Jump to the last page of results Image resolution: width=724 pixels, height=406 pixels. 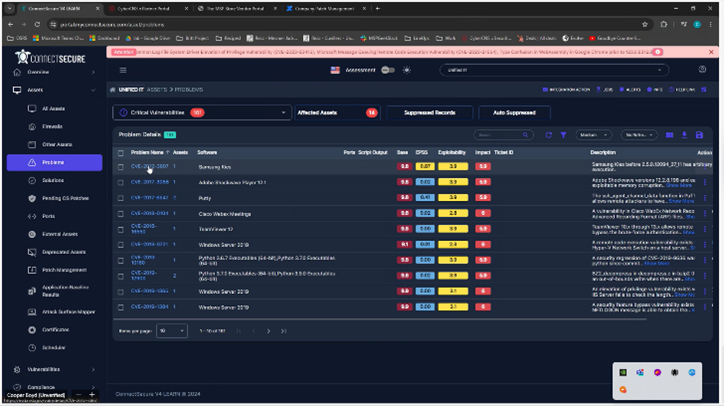[x=284, y=331]
